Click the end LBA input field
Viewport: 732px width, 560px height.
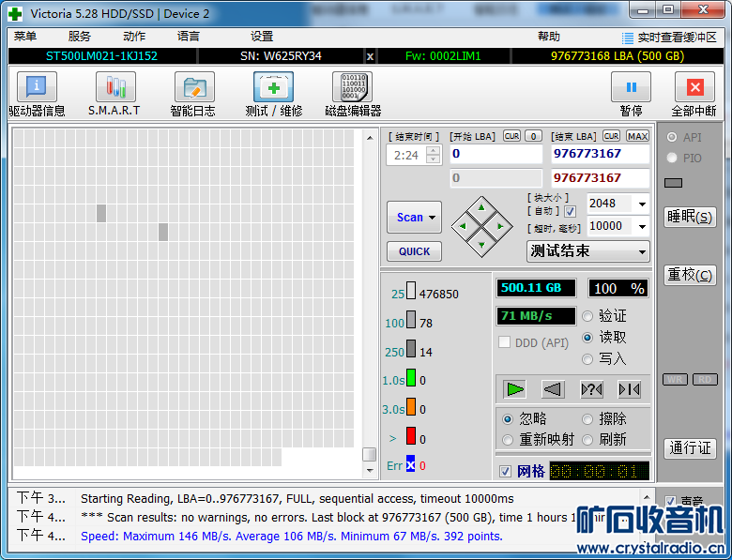[601, 154]
